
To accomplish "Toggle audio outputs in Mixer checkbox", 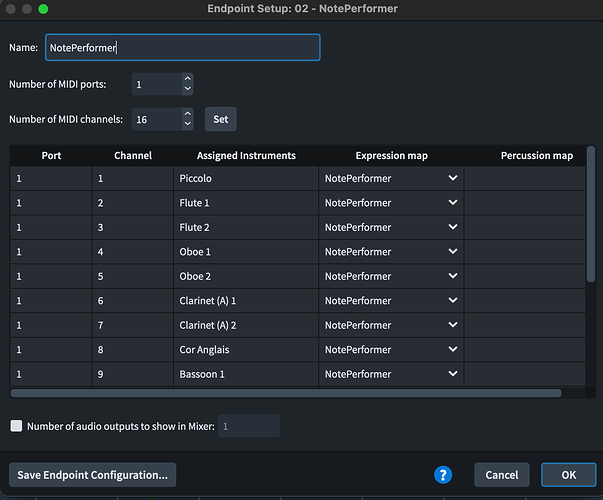I will (x=16, y=426).
